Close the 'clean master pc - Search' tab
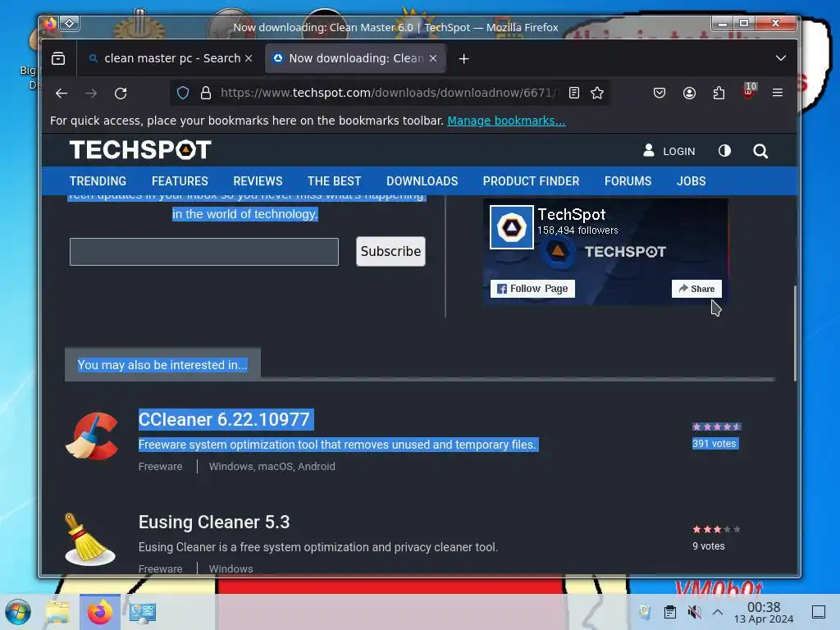 coord(249,58)
